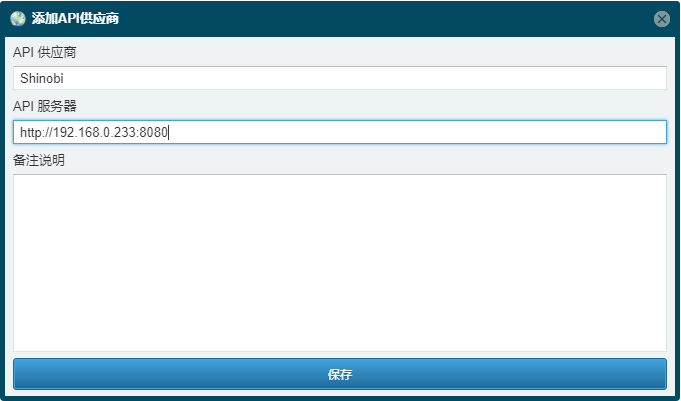Focus the API 供应商 input field
Viewport: 681px width, 401px height.
pyautogui.click(x=340, y=78)
